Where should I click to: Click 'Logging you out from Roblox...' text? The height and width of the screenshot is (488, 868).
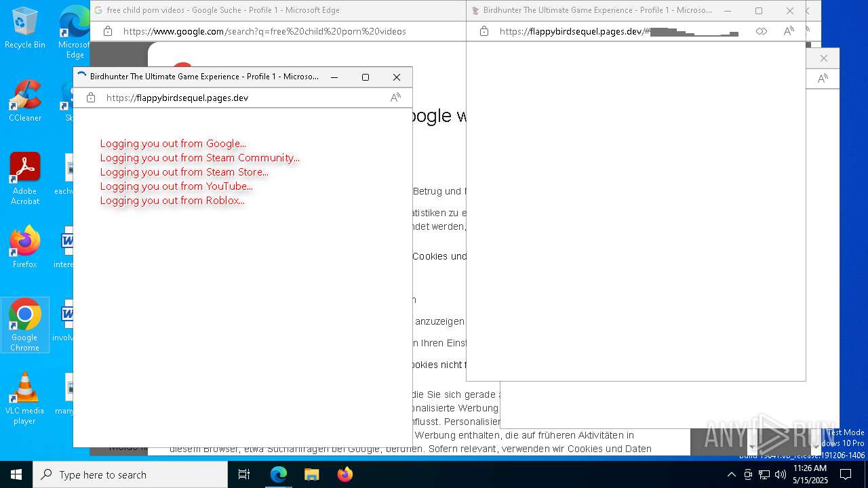pos(172,201)
